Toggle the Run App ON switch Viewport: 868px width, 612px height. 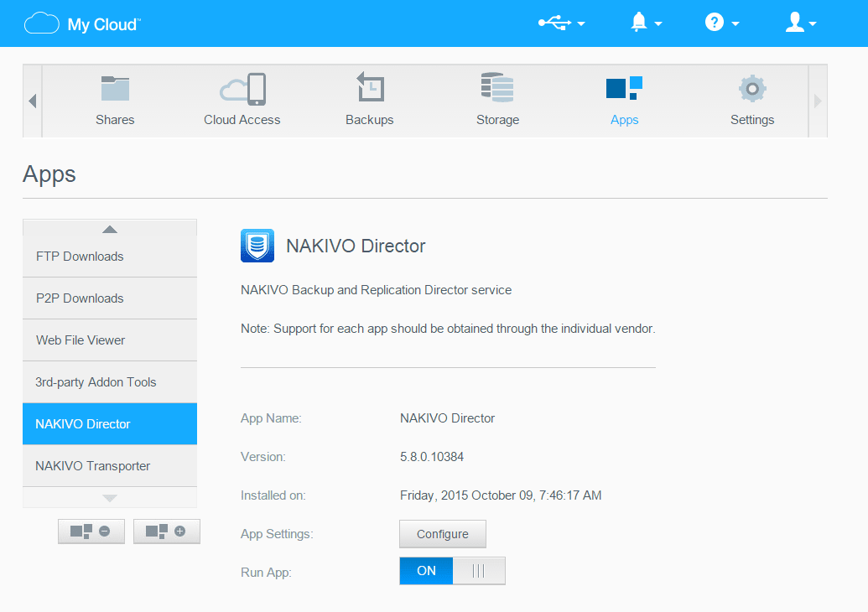452,570
